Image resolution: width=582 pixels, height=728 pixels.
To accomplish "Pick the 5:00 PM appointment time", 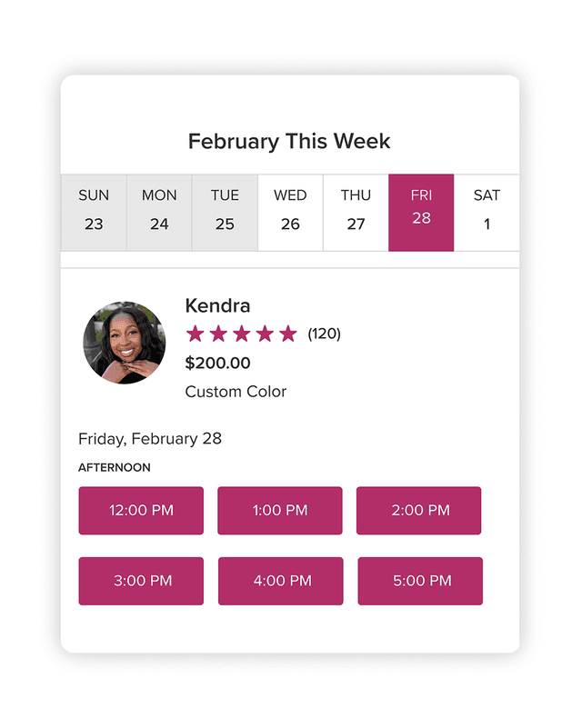I will [x=418, y=581].
